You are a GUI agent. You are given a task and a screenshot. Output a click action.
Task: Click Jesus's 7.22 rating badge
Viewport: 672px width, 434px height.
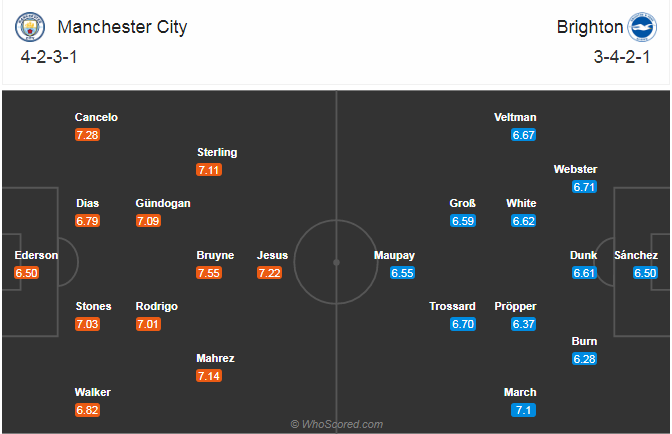(x=270, y=272)
